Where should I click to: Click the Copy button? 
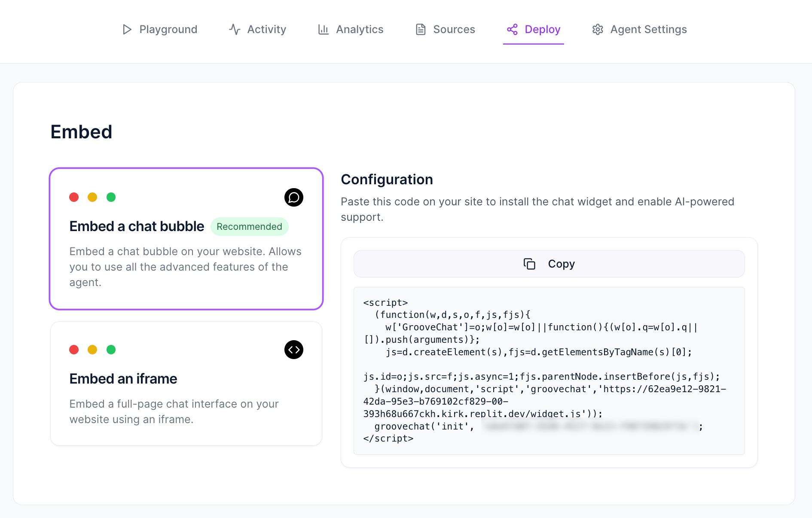point(549,264)
